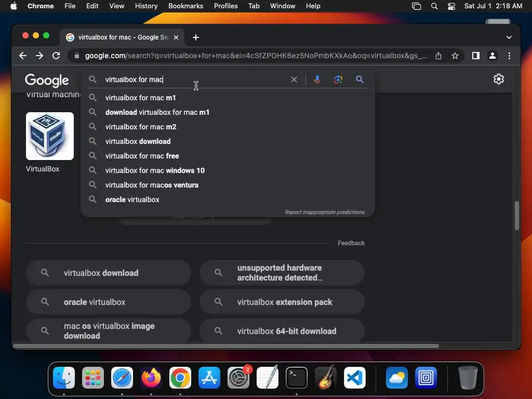Viewport: 532px width, 399px height.
Task: Search by image with Lens icon
Action: [338, 79]
